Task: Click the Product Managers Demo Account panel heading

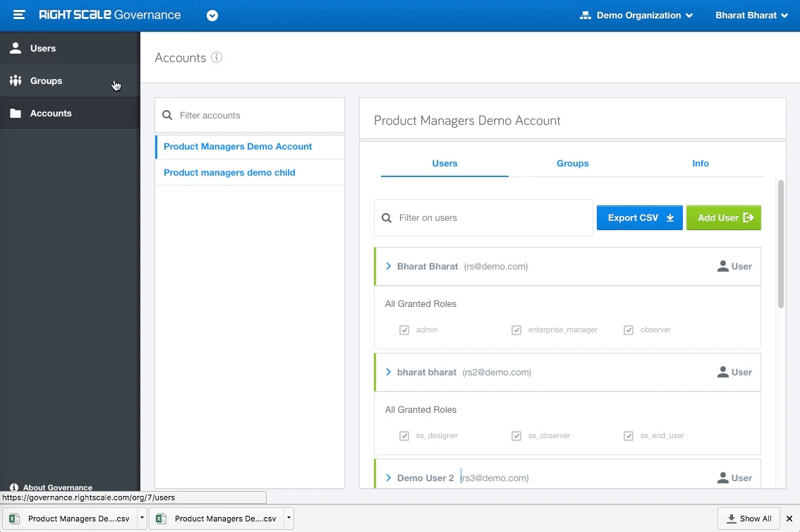Action: coord(467,121)
